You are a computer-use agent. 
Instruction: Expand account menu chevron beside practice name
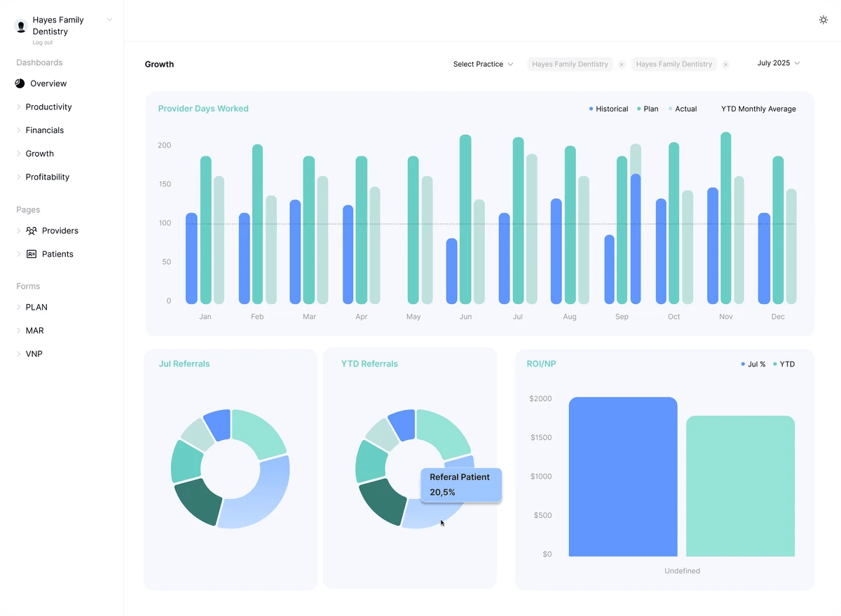(109, 20)
